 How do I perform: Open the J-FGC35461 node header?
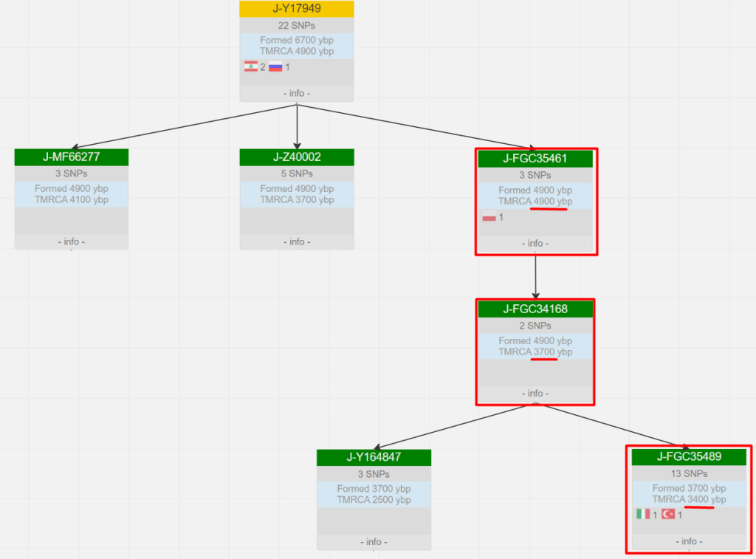(535, 159)
